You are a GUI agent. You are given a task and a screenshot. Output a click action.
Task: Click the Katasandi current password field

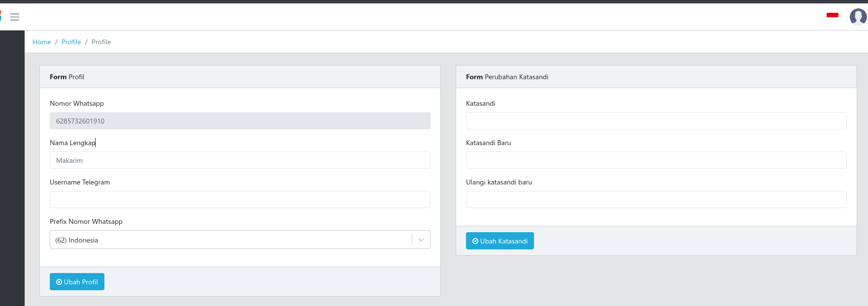656,121
